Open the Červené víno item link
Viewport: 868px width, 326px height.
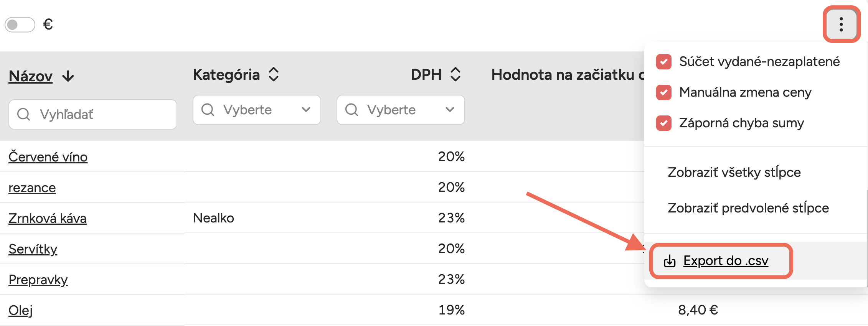click(48, 157)
